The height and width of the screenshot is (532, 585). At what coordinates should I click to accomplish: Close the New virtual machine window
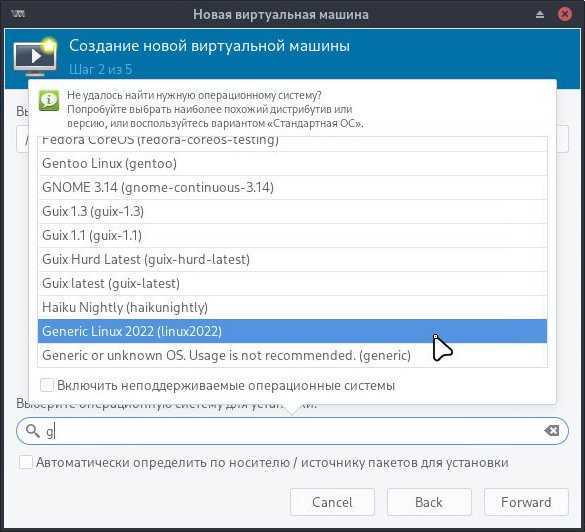(x=565, y=14)
